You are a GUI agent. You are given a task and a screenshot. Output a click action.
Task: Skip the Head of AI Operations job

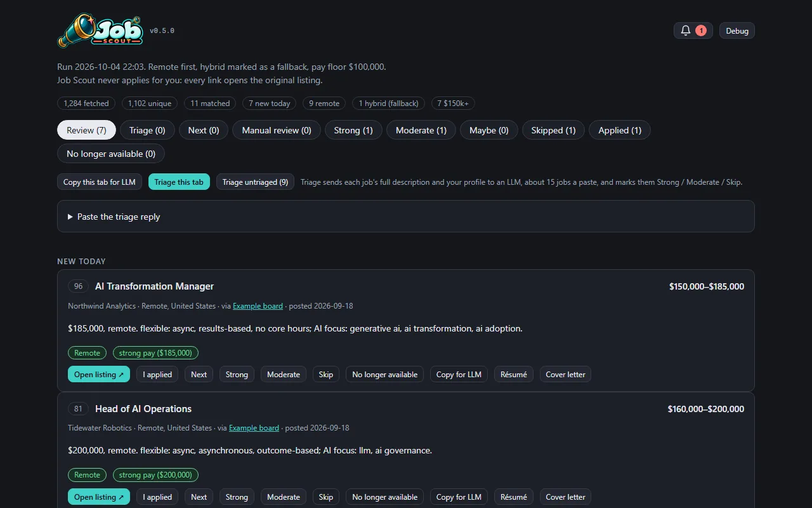(x=326, y=497)
